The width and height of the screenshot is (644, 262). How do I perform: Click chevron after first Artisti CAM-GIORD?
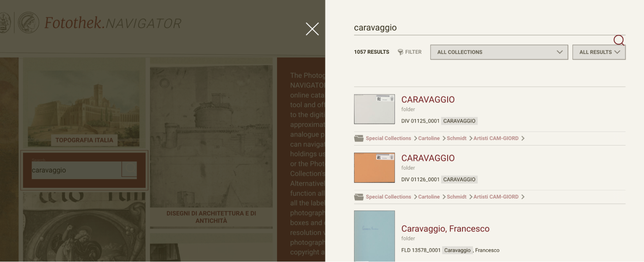523,138
